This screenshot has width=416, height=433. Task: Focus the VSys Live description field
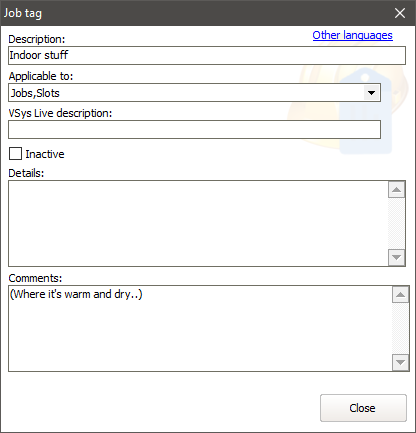click(x=194, y=130)
